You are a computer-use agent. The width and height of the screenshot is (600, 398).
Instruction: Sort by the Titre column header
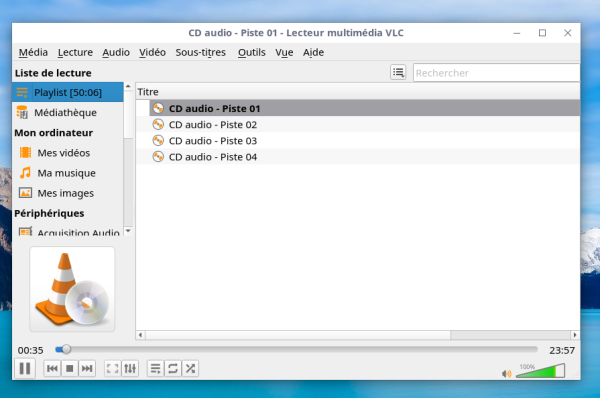click(x=358, y=92)
